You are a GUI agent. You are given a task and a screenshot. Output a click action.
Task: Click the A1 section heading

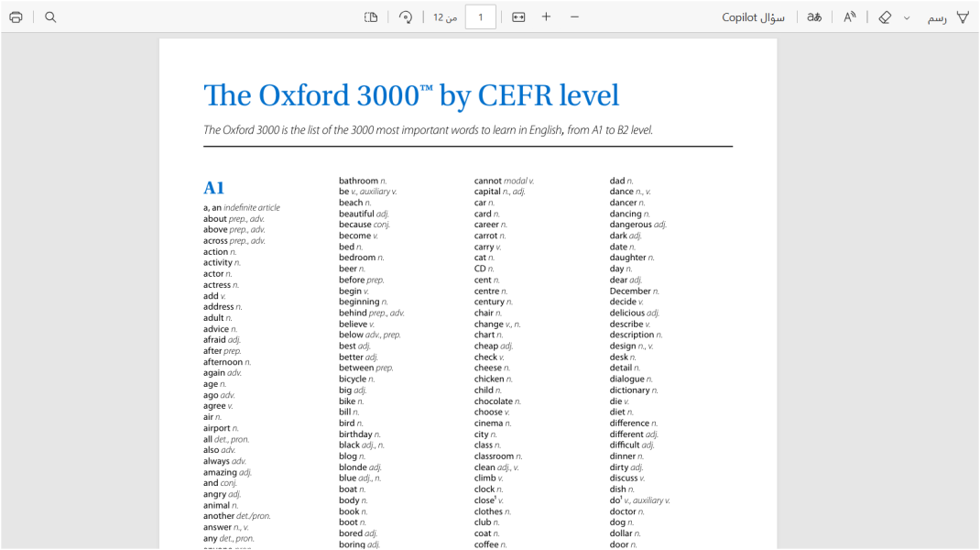[213, 188]
